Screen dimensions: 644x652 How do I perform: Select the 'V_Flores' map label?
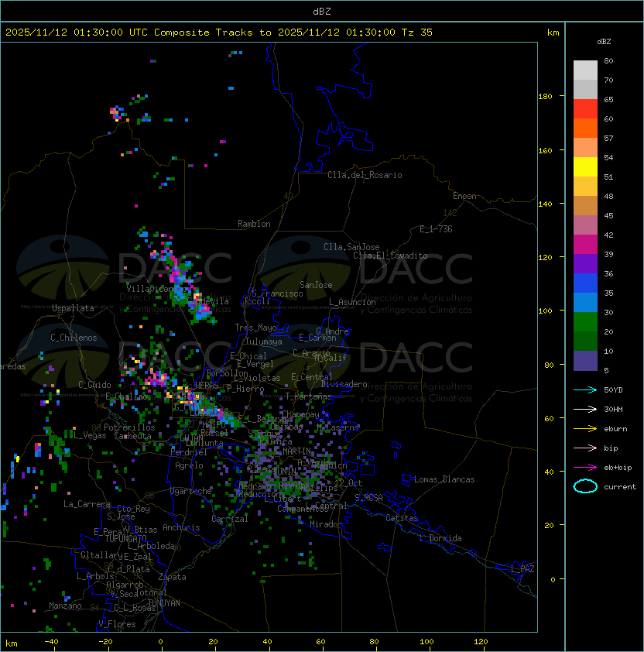pos(117,624)
